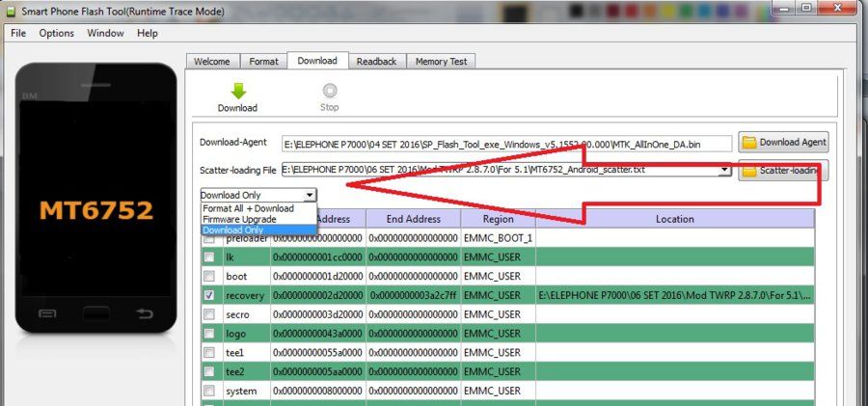Image resolution: width=868 pixels, height=406 pixels.
Task: Maximize the Flash Tool window
Action: click(806, 7)
